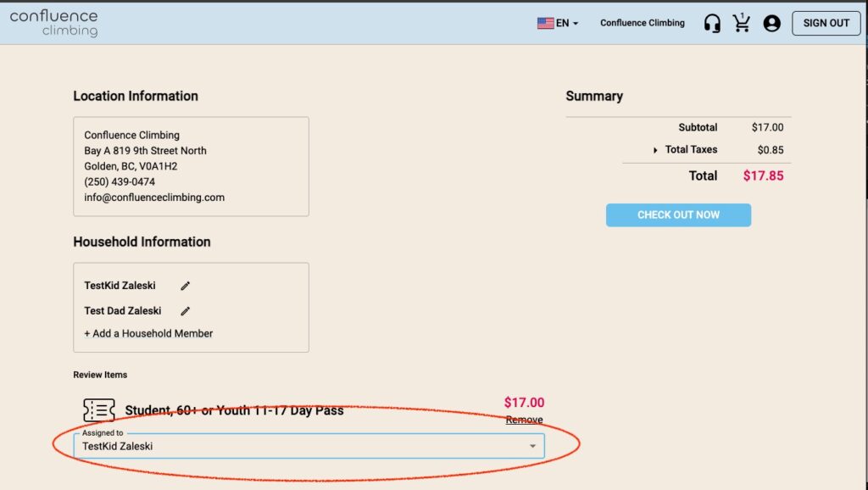
Task: Click the Confluence Climbing logo
Action: [x=53, y=23]
